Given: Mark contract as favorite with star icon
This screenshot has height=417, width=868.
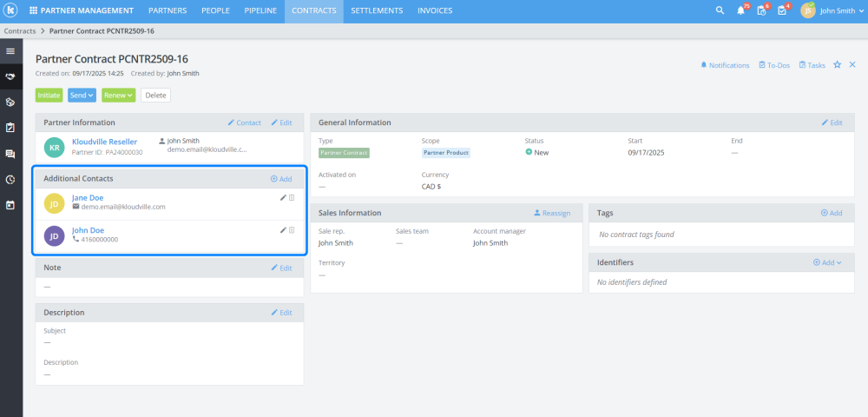Looking at the screenshot, I should tap(837, 65).
